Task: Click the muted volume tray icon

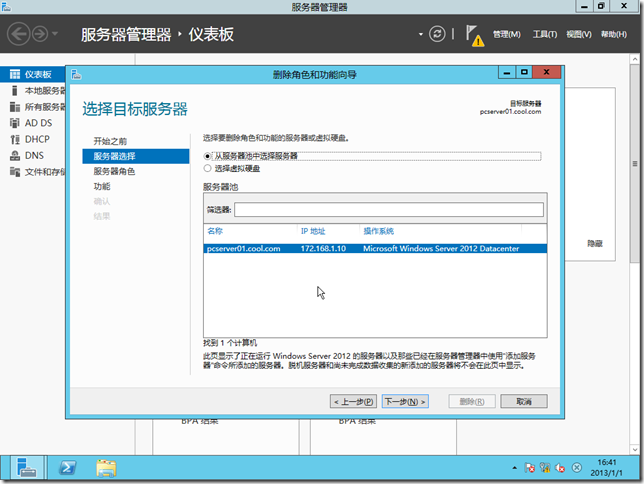Action: point(560,468)
